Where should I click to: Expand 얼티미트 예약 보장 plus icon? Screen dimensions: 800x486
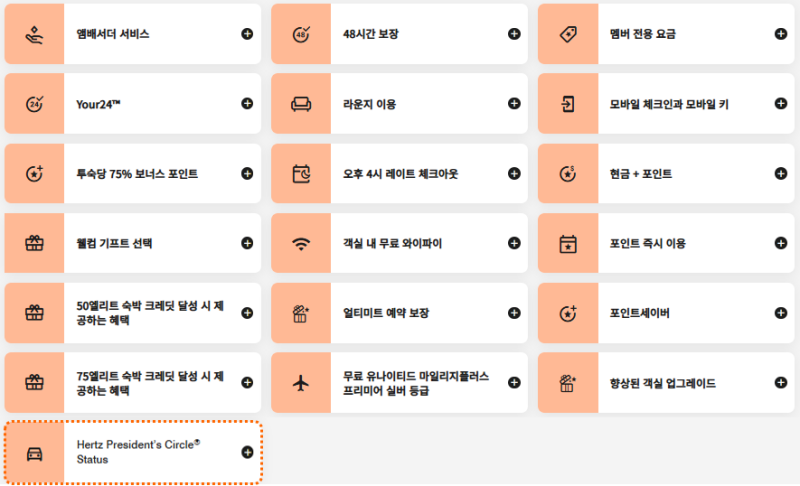[514, 313]
